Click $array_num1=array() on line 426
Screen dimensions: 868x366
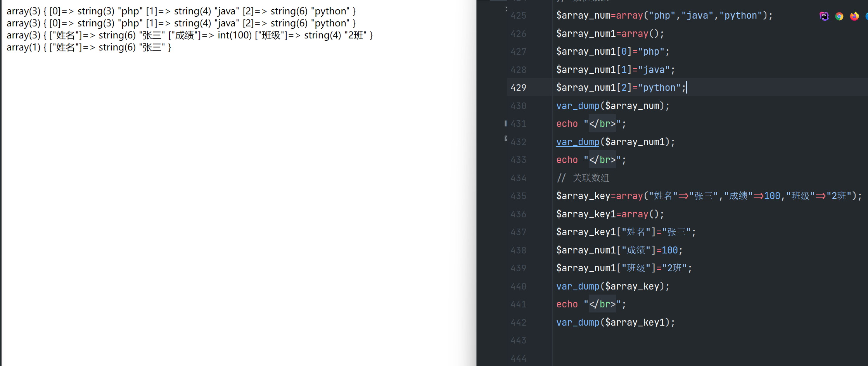click(x=610, y=34)
